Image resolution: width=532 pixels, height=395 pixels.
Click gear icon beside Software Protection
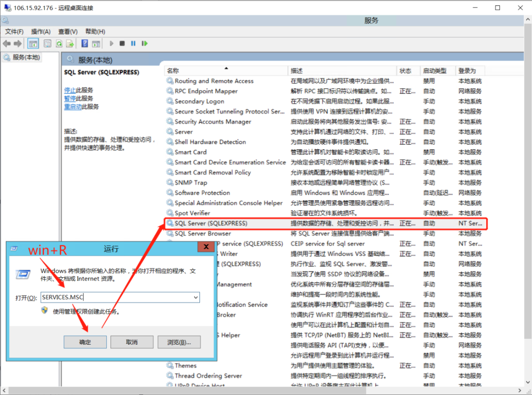tap(169, 193)
